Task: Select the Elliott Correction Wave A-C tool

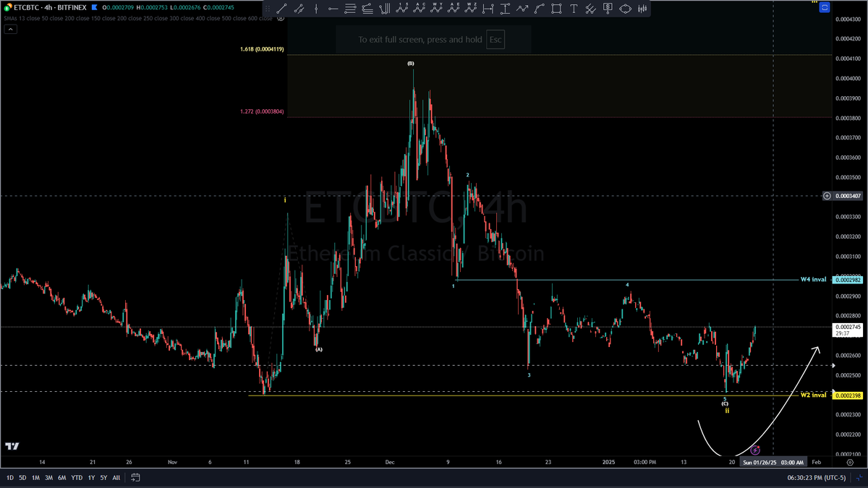Action: point(420,9)
